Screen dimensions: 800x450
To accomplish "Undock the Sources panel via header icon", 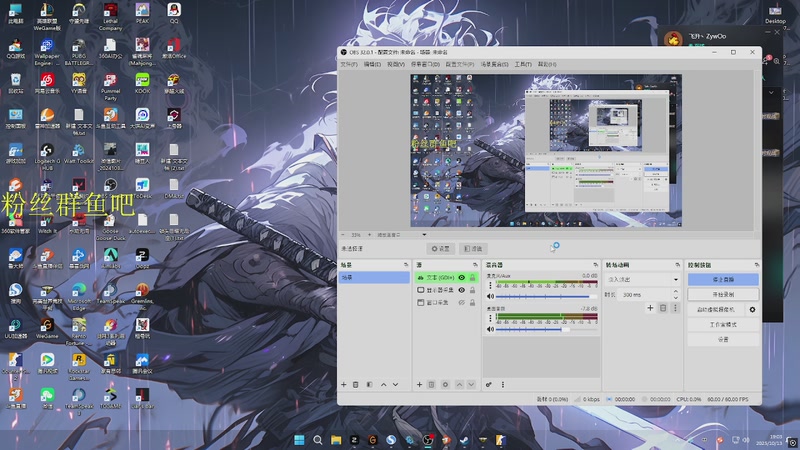I will 475,265.
